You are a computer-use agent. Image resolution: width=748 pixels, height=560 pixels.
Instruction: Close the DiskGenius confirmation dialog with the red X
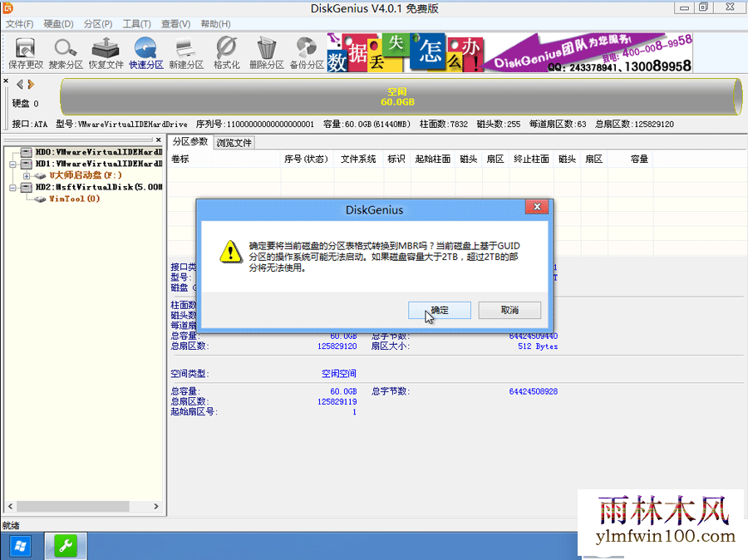tap(537, 207)
